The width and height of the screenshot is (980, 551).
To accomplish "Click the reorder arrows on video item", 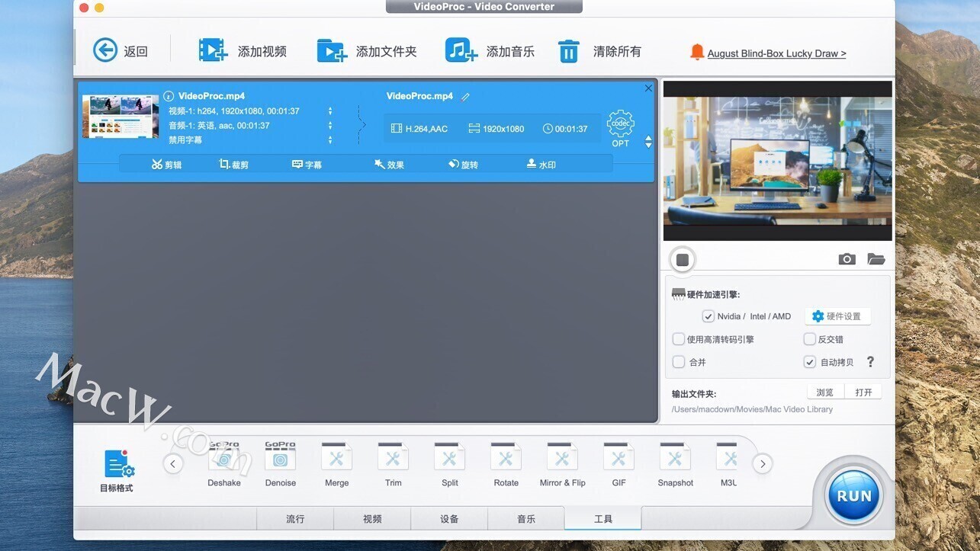I will 648,143.
